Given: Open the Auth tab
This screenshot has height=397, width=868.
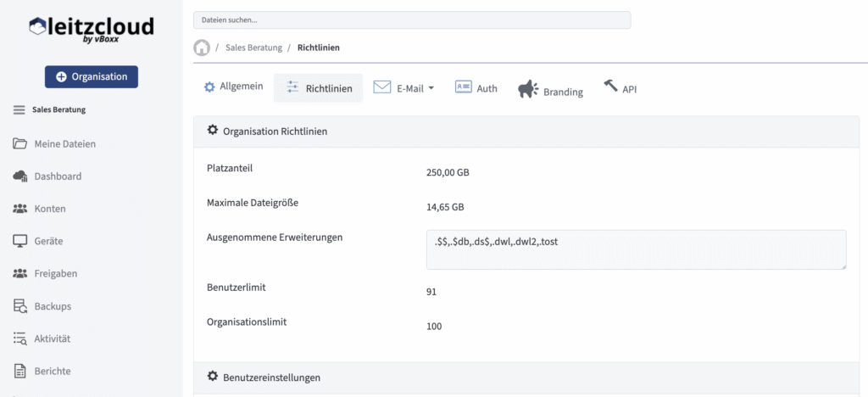Looking at the screenshot, I should point(476,87).
